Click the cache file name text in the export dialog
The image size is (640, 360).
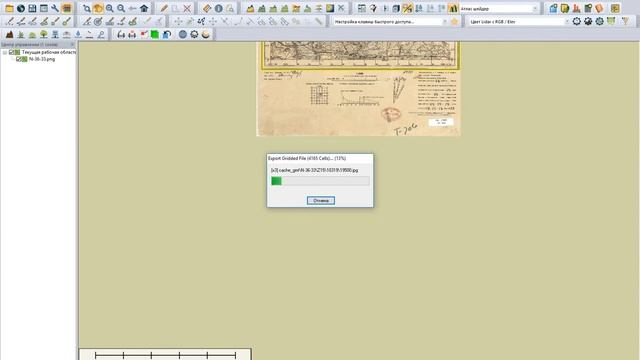tap(314, 170)
